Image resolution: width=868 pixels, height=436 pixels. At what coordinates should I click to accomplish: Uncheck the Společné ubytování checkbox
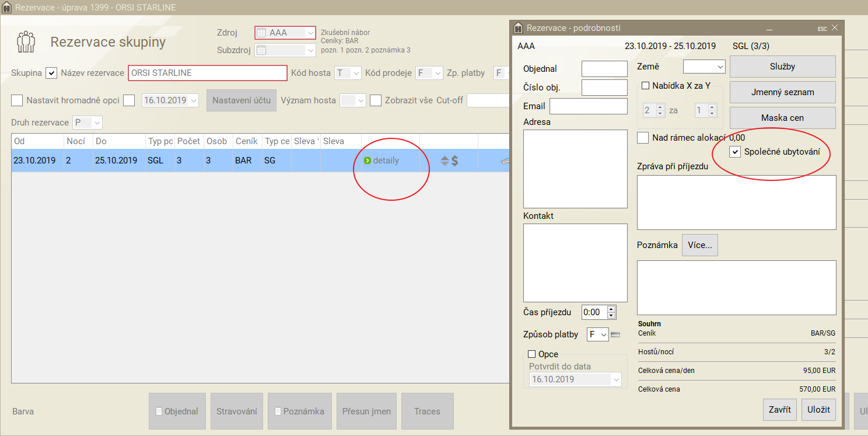735,152
